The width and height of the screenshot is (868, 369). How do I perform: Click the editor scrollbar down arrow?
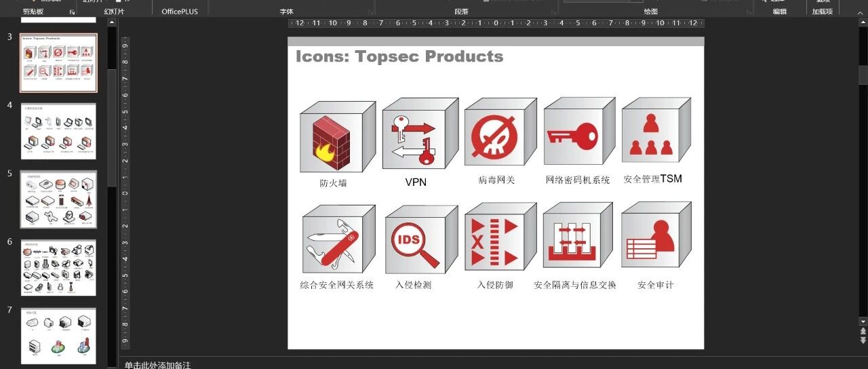click(x=863, y=321)
